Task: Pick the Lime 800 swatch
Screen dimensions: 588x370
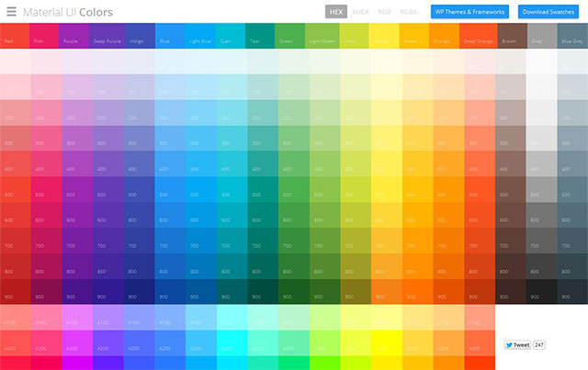Action: pos(356,266)
